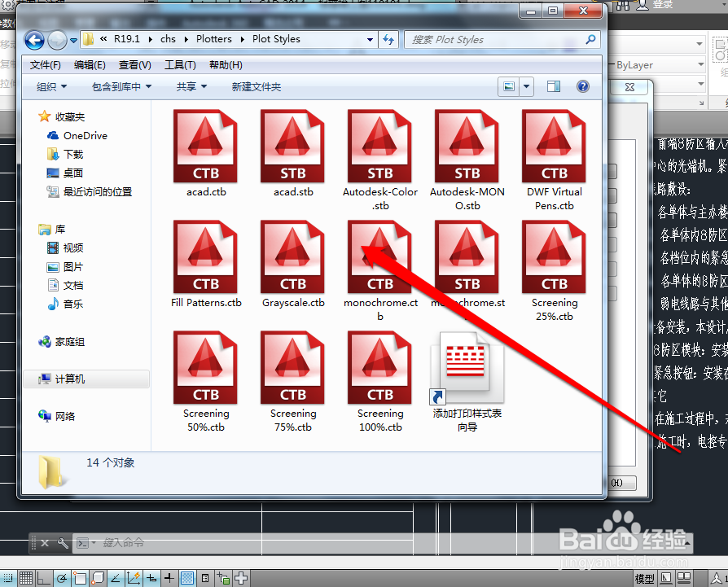The width and height of the screenshot is (728, 587).
Task: Open explorer Help question mark icon
Action: coord(583,86)
